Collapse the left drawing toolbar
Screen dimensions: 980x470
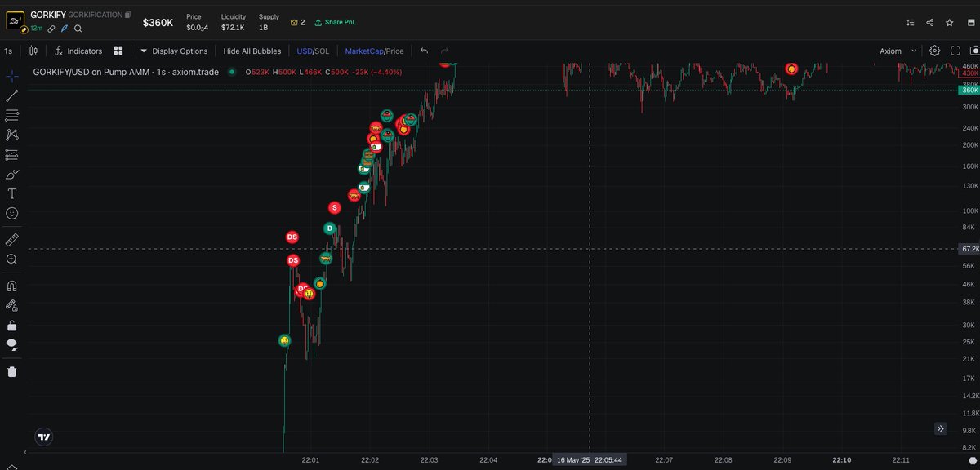pos(25,450)
